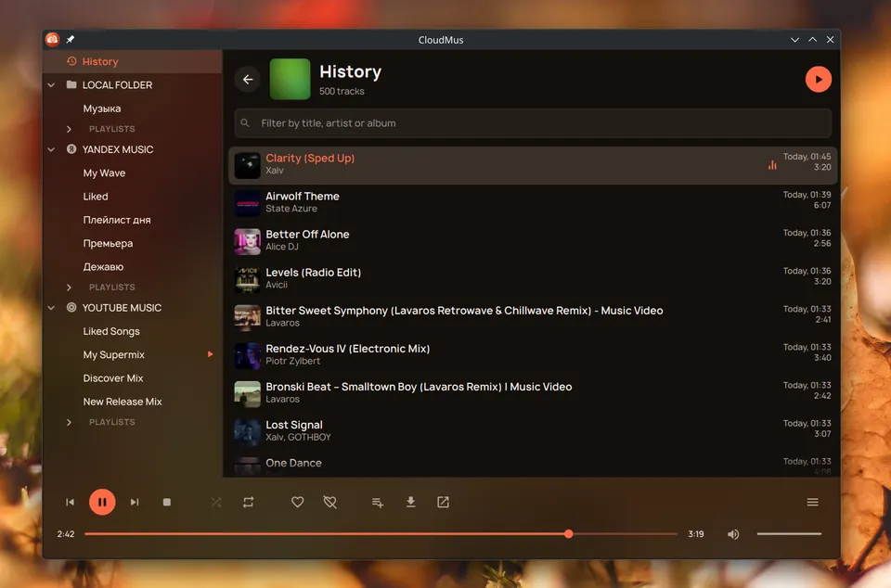Image resolution: width=891 pixels, height=588 pixels.
Task: Open History in the sidebar
Action: [x=133, y=61]
